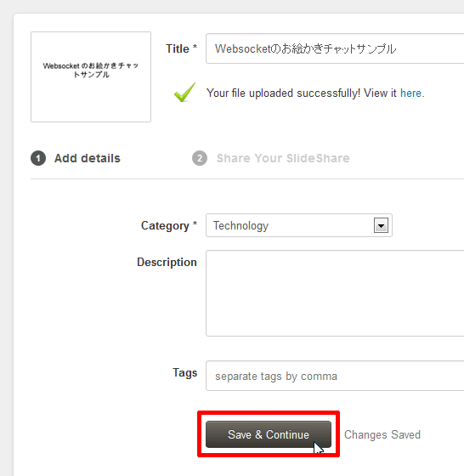The width and height of the screenshot is (464, 476).
Task: Click the Description field label
Action: pyautogui.click(x=167, y=263)
